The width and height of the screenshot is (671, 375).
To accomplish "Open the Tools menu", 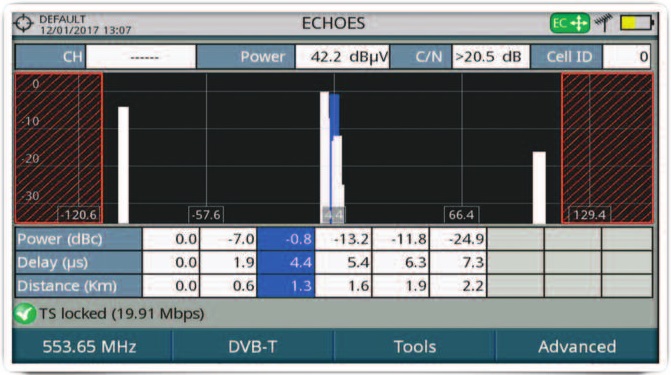I will point(415,346).
